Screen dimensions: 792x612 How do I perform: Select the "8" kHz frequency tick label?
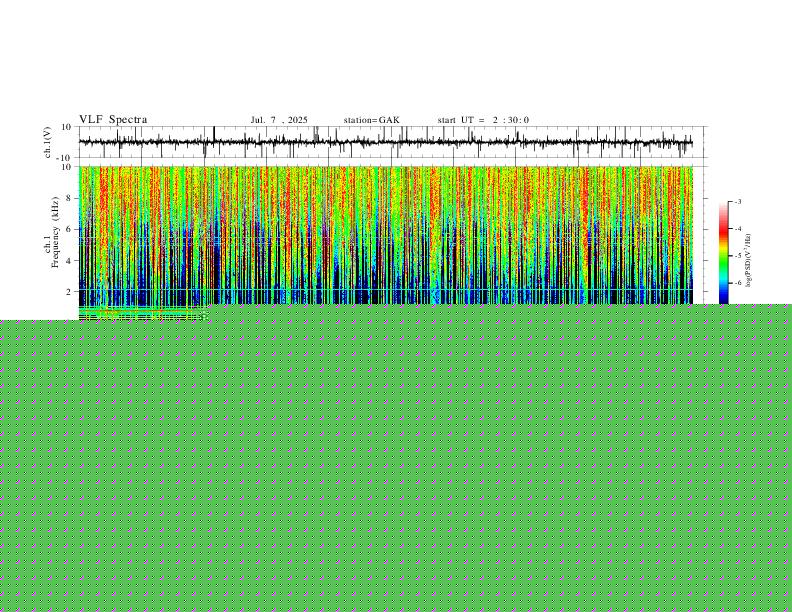(x=69, y=198)
